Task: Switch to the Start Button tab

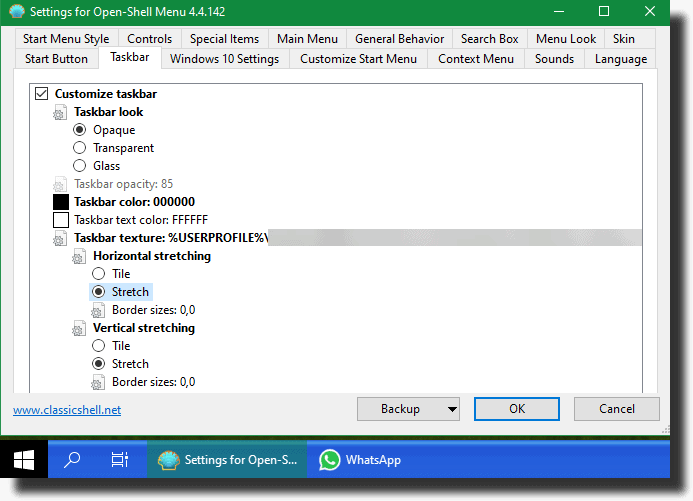Action: 57,59
